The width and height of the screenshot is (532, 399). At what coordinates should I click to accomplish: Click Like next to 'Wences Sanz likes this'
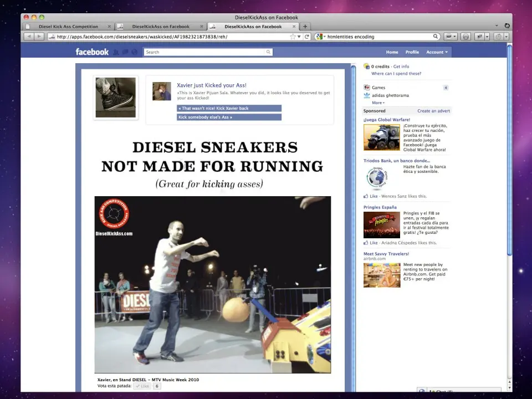tap(374, 196)
